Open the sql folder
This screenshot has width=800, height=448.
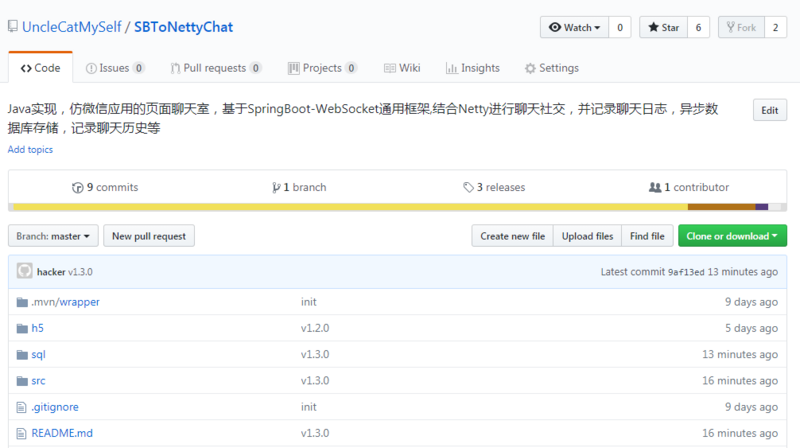(38, 355)
